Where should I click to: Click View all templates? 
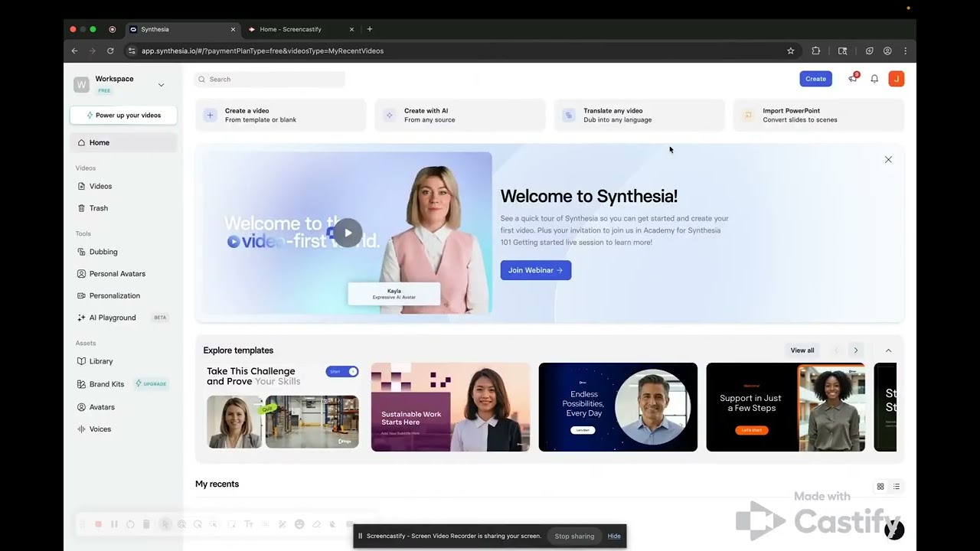[802, 350]
